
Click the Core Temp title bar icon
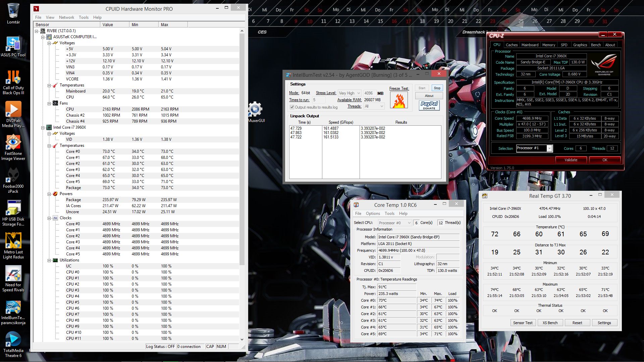pos(356,205)
